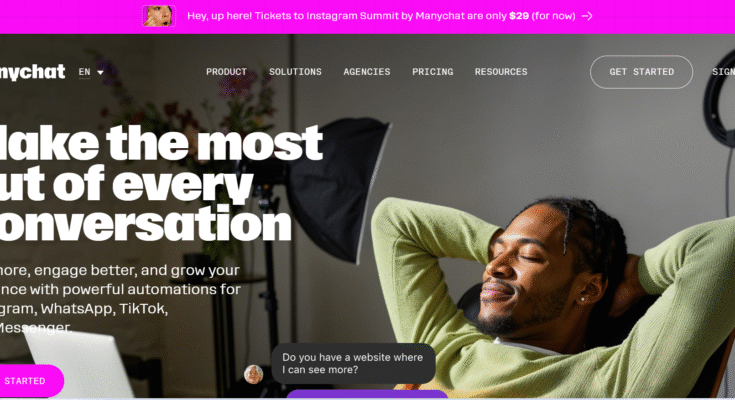
Task: Open the SOLUTIONS menu
Action: (x=295, y=72)
